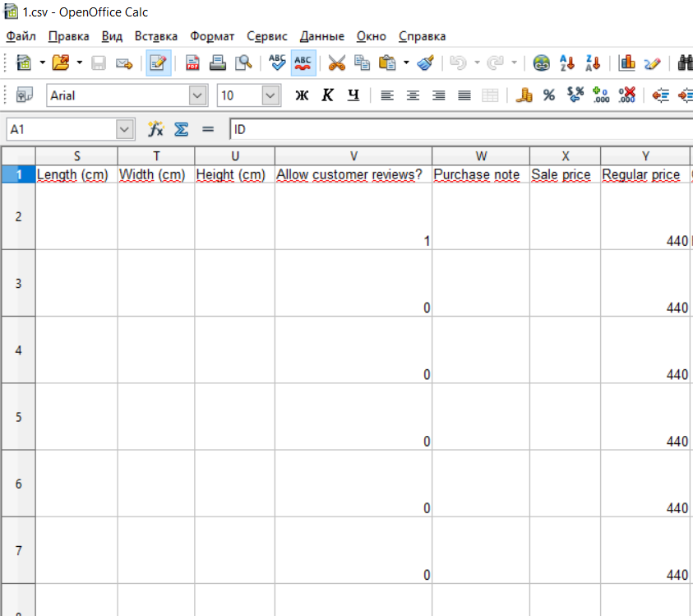The width and height of the screenshot is (693, 616).
Task: Apply Standard number format icon
Action: [x=575, y=95]
